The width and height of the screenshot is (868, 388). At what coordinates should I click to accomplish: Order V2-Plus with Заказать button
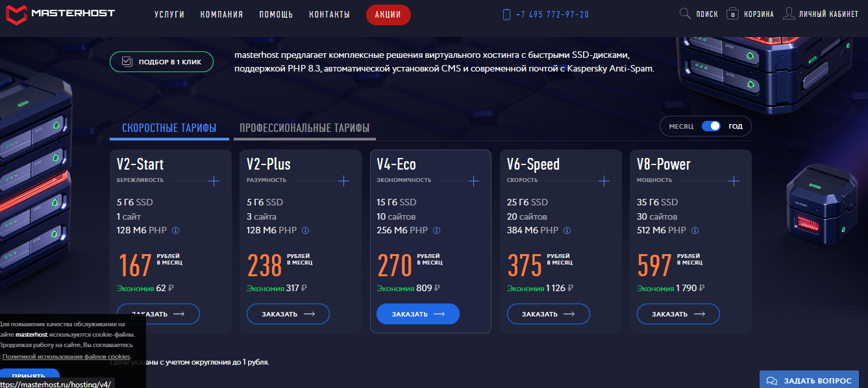tap(288, 314)
